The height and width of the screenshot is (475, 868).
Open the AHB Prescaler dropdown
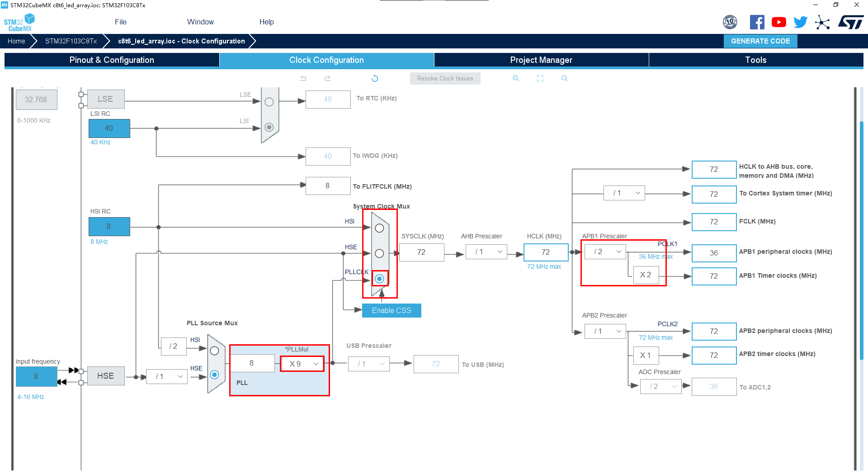pos(486,252)
